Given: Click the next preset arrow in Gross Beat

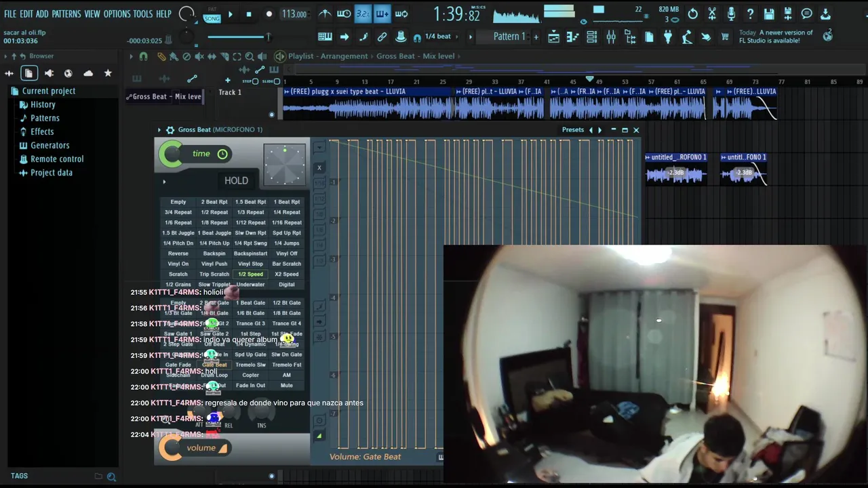Looking at the screenshot, I should click(x=599, y=129).
